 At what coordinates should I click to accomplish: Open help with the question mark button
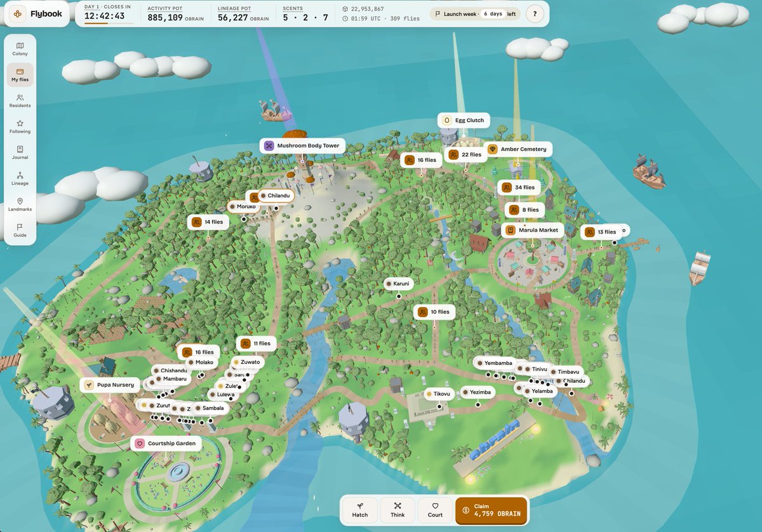pyautogui.click(x=535, y=13)
